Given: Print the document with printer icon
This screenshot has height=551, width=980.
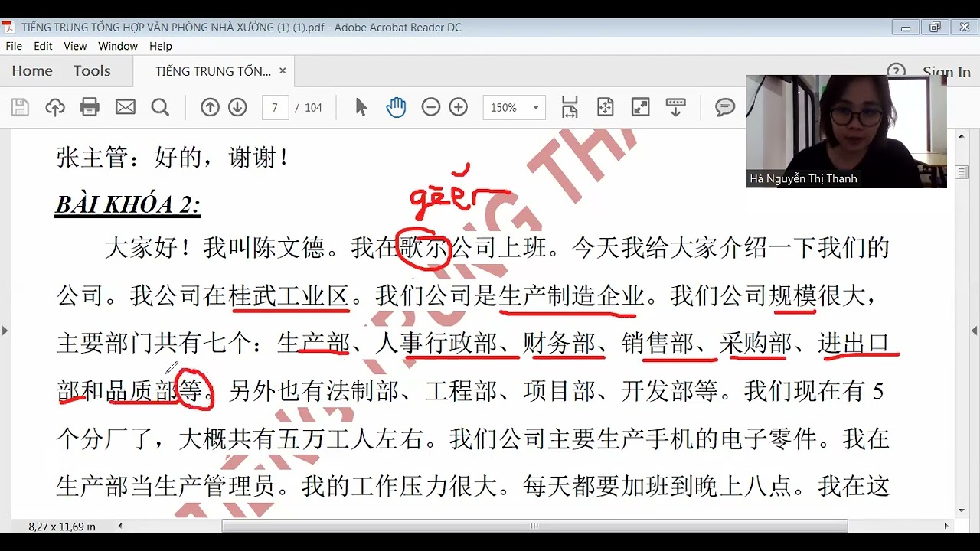Looking at the screenshot, I should click(x=90, y=108).
